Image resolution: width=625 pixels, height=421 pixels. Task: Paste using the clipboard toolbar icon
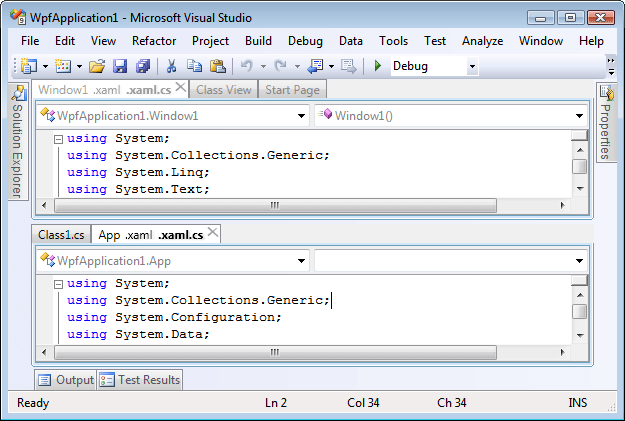pyautogui.click(x=216, y=66)
